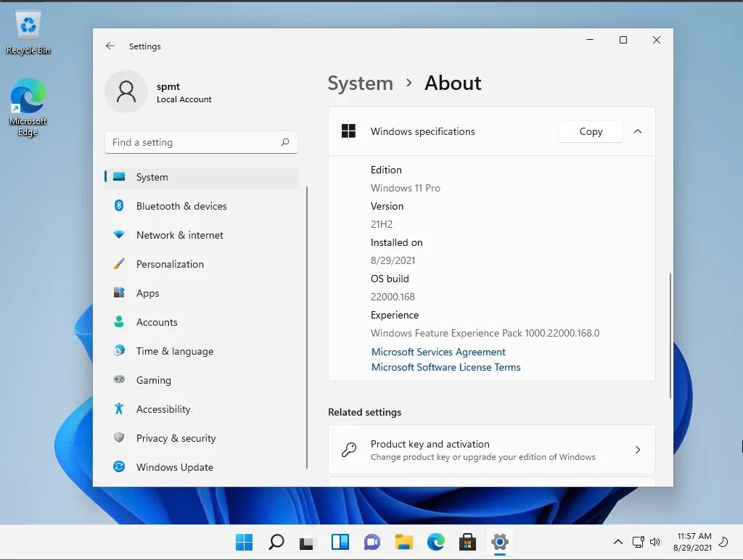This screenshot has width=743, height=560.
Task: Select Apps in the sidebar
Action: click(202, 293)
